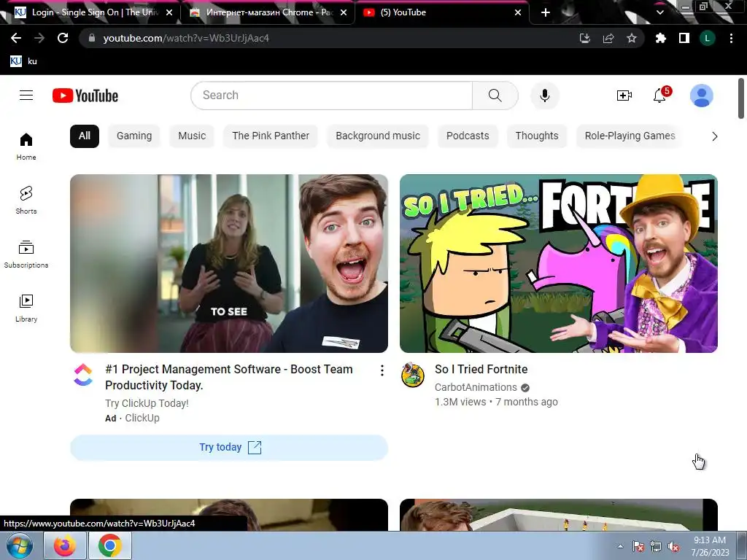Go to Home in sidebar

click(26, 146)
